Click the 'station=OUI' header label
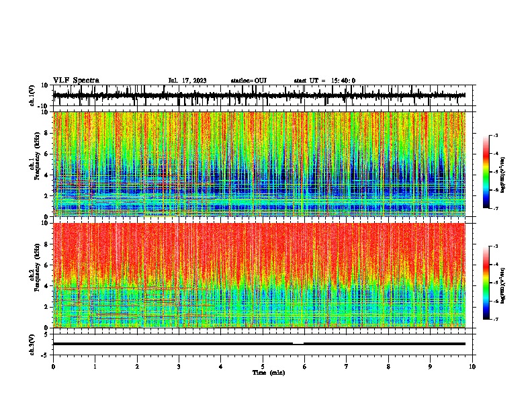This screenshot has width=532, height=411. coord(249,81)
